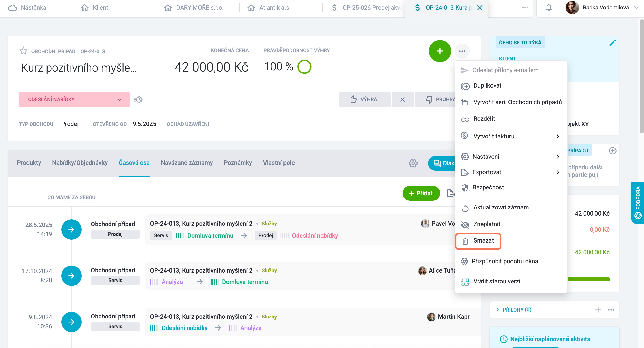Switch to DARY MOŘE s.r.o. tab

tap(194, 8)
